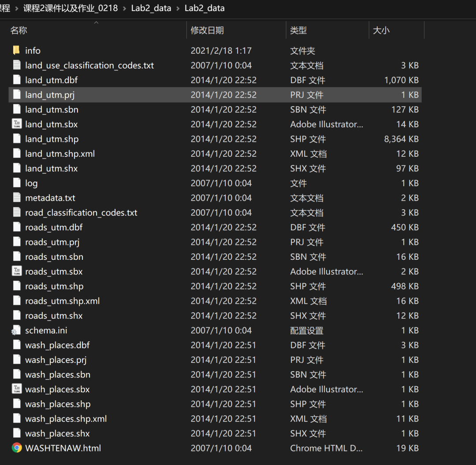Viewport: 476px width, 465px height.
Task: Sort files by the 名称 column header
Action: point(19,30)
